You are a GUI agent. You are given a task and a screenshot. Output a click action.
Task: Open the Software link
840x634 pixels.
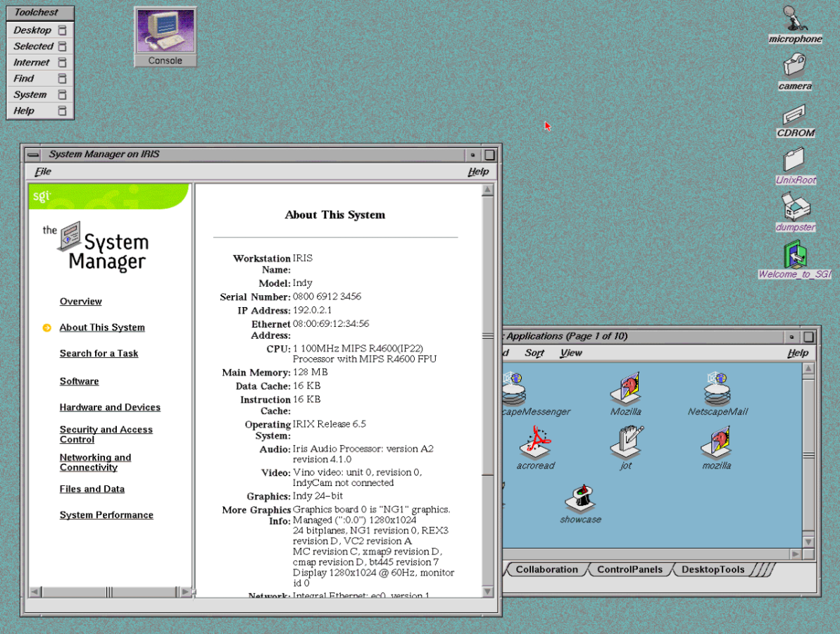click(80, 381)
